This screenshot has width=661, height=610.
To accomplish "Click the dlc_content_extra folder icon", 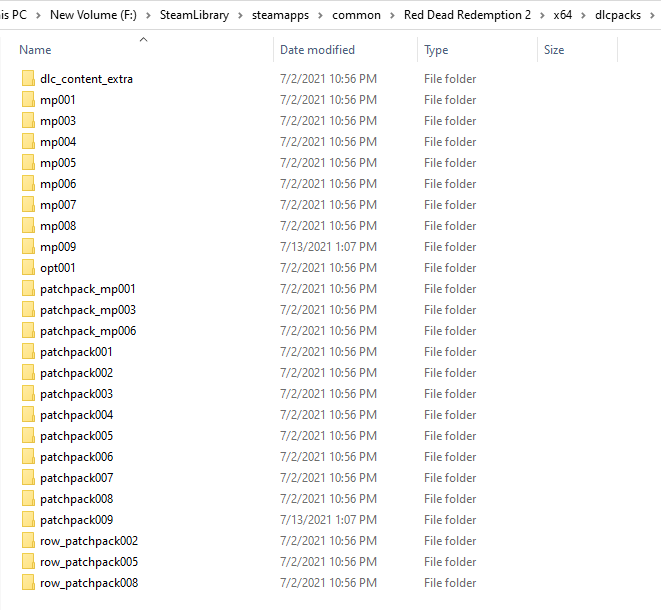I will click(x=28, y=78).
